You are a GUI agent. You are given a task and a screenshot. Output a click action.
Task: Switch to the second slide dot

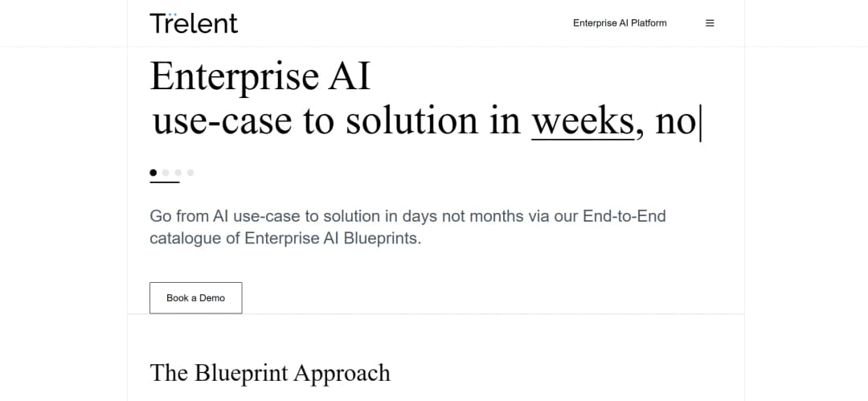coord(166,172)
